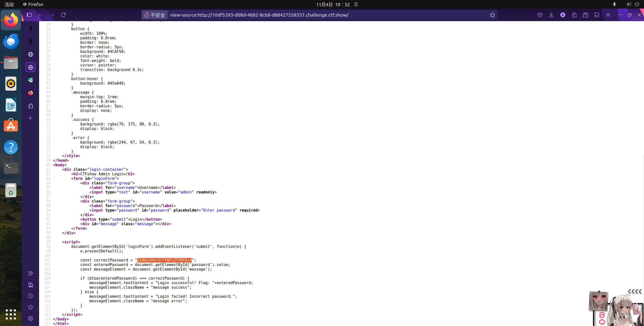This screenshot has width=644, height=326.
Task: Bookmark this page with the star
Action: point(492,15)
